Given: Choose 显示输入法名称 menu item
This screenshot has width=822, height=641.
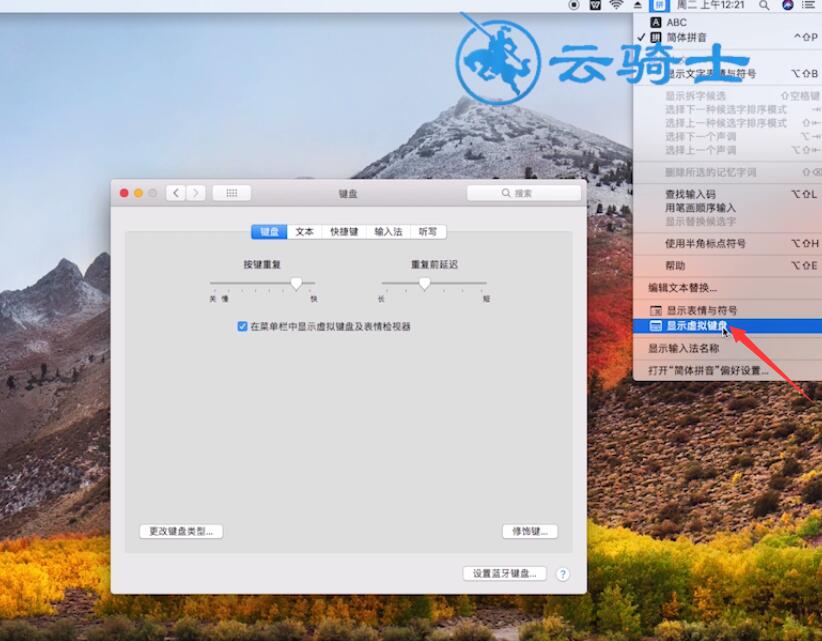Looking at the screenshot, I should pos(728,349).
